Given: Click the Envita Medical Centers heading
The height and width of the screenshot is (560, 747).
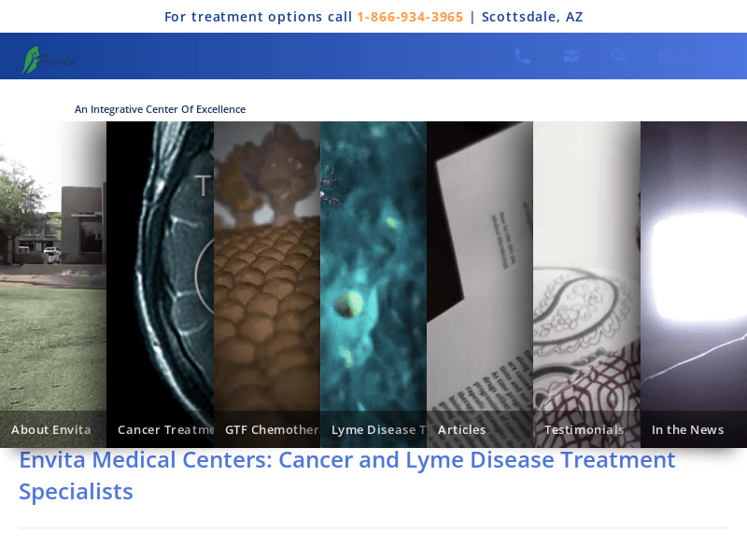Looking at the screenshot, I should click(346, 476).
